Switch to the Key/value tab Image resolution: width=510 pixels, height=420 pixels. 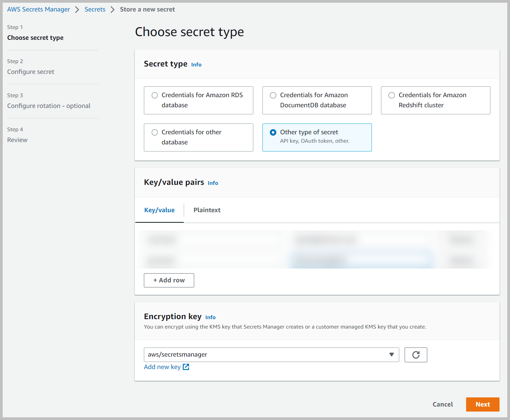(x=159, y=210)
